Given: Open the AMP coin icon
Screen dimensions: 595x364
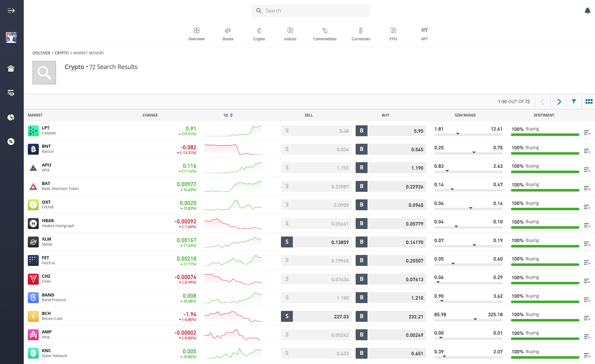Looking at the screenshot, I should point(33,335).
